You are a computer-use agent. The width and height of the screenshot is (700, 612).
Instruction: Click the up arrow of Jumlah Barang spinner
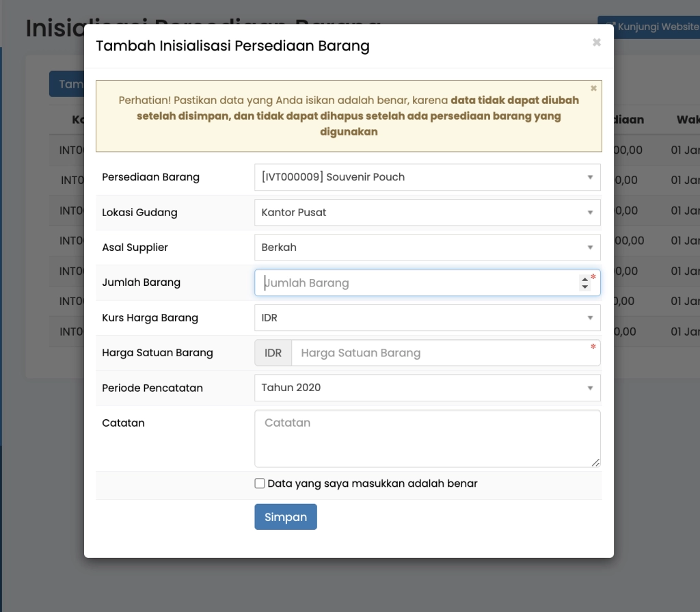click(x=584, y=279)
